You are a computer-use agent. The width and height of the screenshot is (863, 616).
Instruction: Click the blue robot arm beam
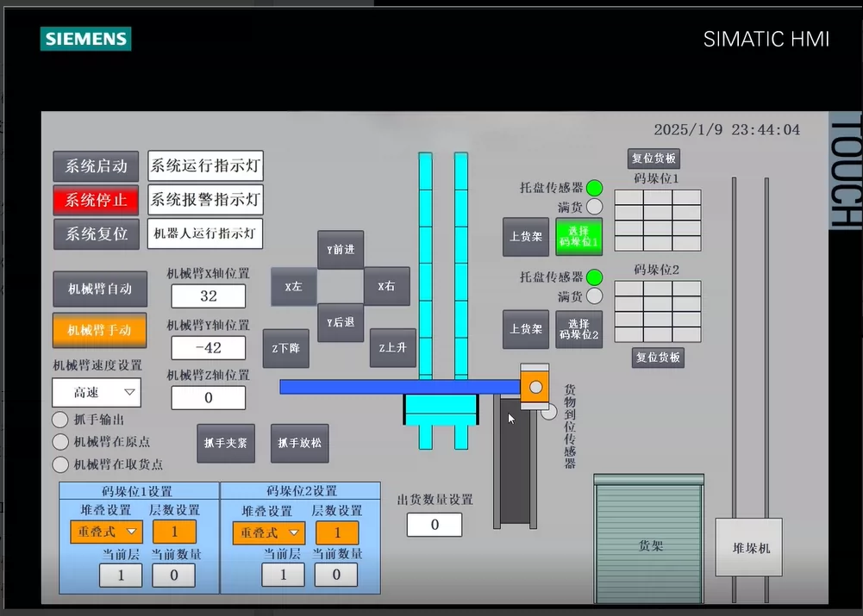(x=400, y=387)
